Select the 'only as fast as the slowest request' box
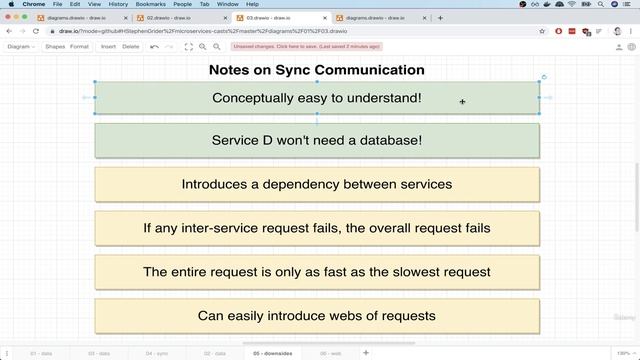640x360 pixels. [x=317, y=272]
